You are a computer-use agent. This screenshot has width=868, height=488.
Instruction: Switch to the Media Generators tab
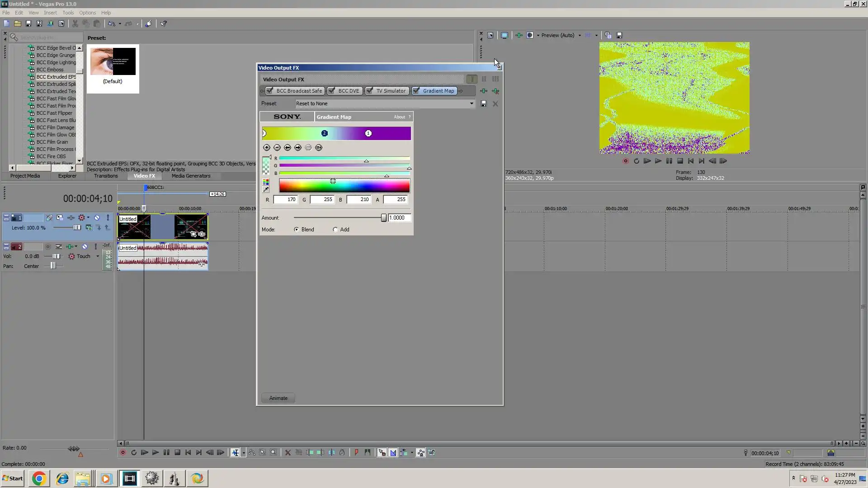pyautogui.click(x=191, y=176)
